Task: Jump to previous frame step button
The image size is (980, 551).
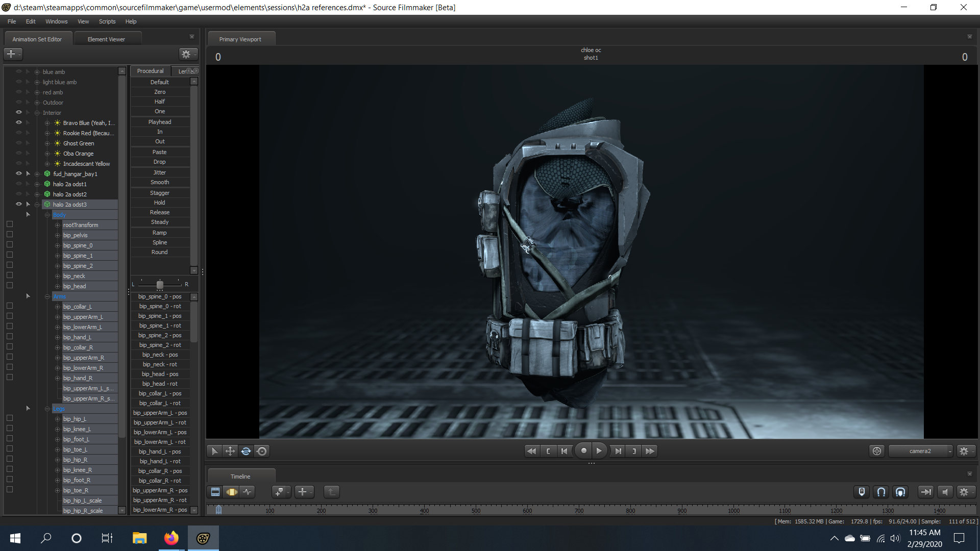Action: 564,451
